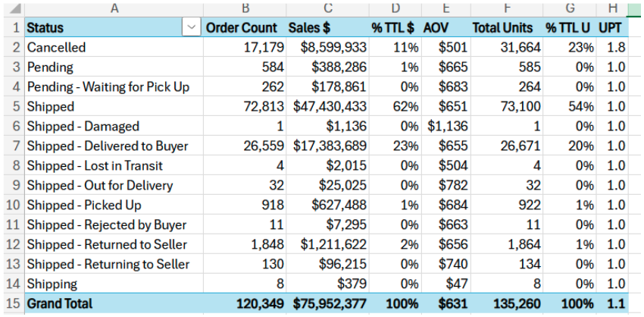
Task: Select Shipped - Delivered to Buyer cell
Action: coord(114,146)
